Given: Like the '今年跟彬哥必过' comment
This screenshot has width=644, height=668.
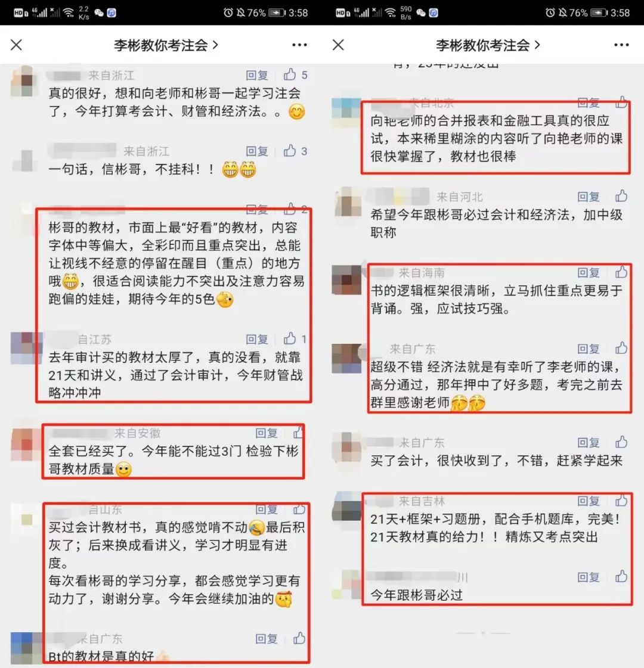Looking at the screenshot, I should click(621, 576).
